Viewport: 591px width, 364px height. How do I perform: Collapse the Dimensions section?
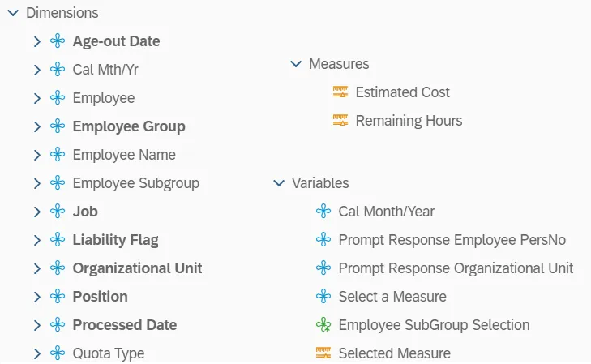(x=12, y=14)
